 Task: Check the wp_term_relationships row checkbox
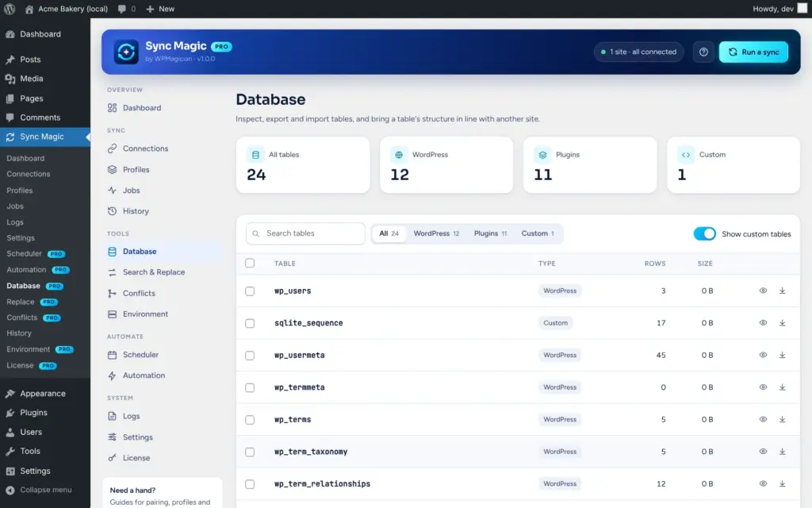pos(250,483)
